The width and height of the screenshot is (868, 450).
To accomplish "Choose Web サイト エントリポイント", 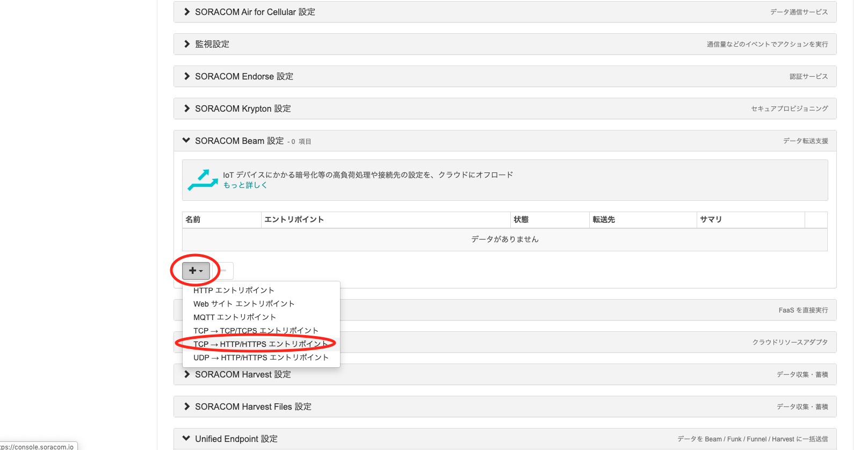I will click(261, 304).
